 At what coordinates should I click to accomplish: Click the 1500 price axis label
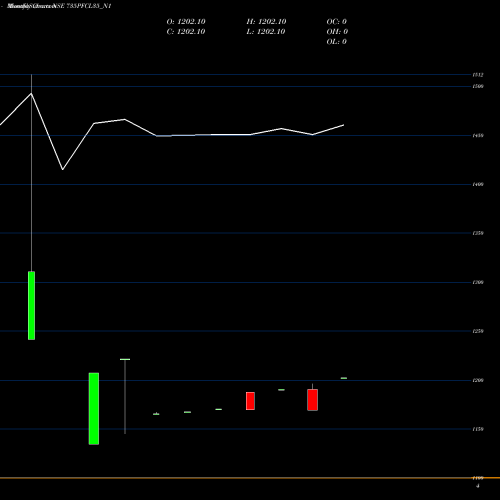pos(478,87)
